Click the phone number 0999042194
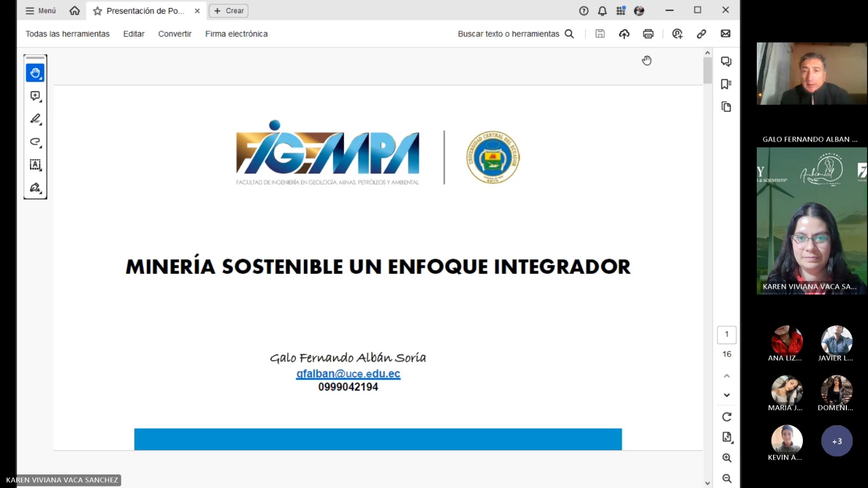This screenshot has width=868, height=488. (348, 387)
